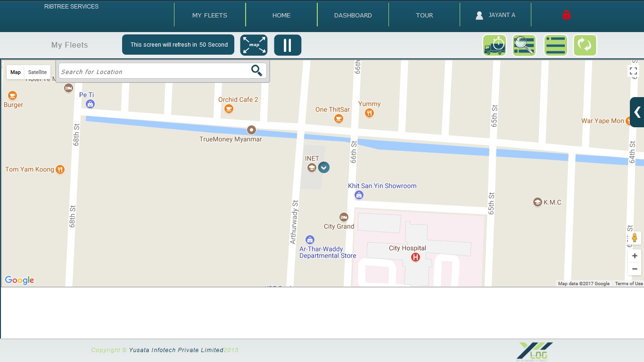Click the Khit San Yin Showroom marker
The width and height of the screenshot is (644, 362).
click(359, 195)
